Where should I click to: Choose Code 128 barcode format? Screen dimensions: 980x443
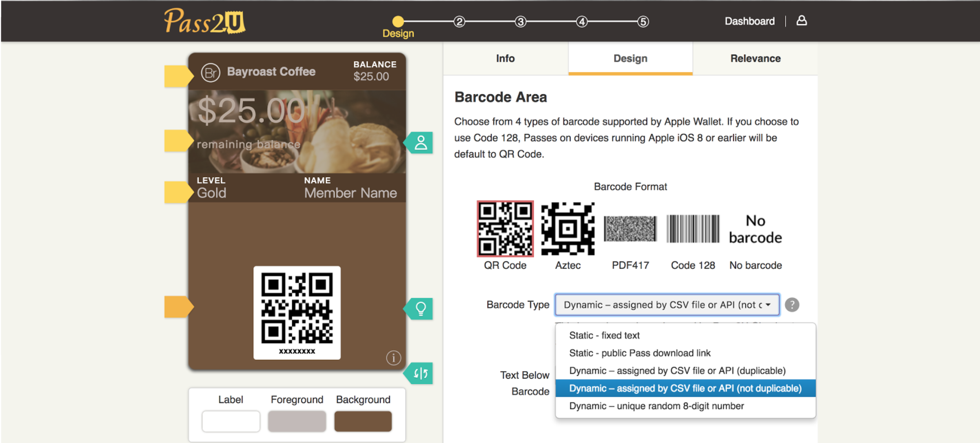pos(693,229)
